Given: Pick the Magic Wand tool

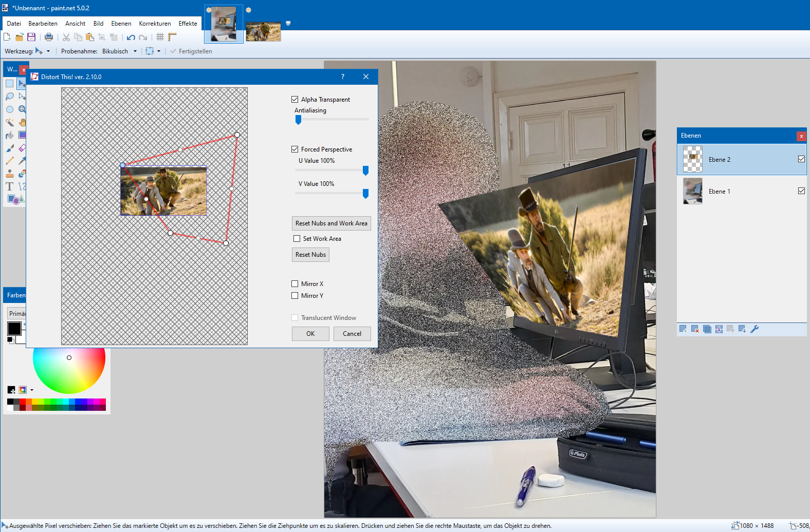Looking at the screenshot, I should click(x=9, y=122).
